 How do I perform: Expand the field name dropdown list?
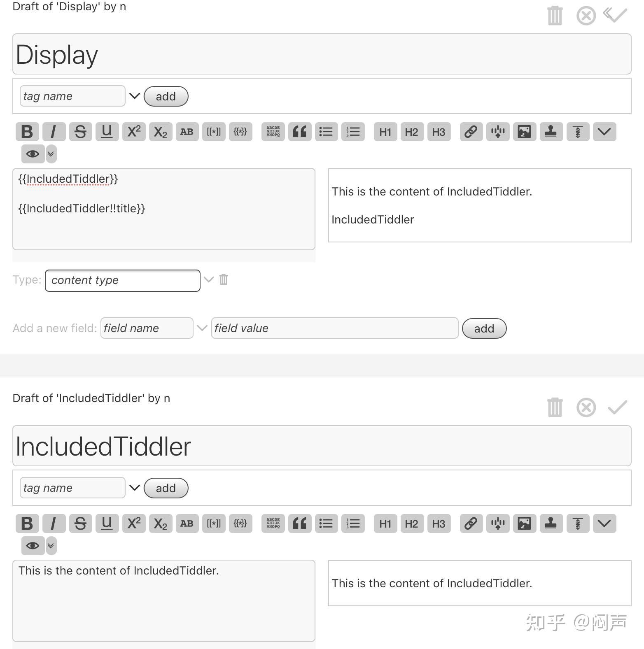pyautogui.click(x=202, y=328)
